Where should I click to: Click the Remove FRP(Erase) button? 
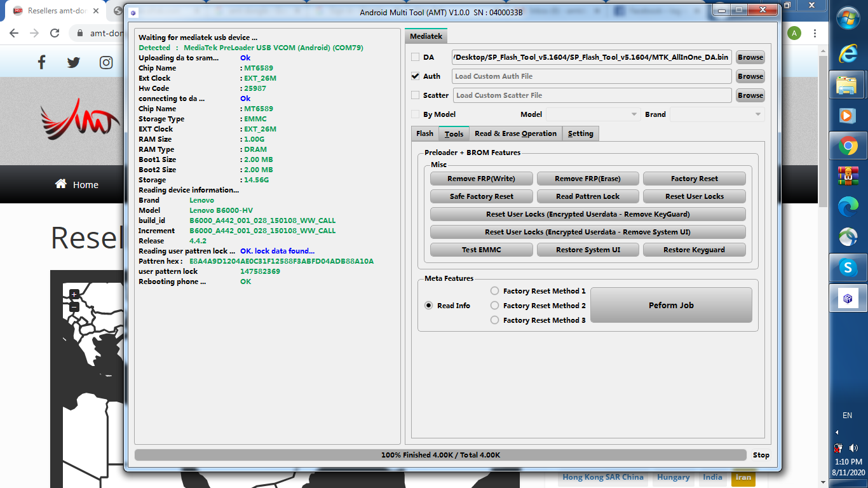(x=588, y=179)
